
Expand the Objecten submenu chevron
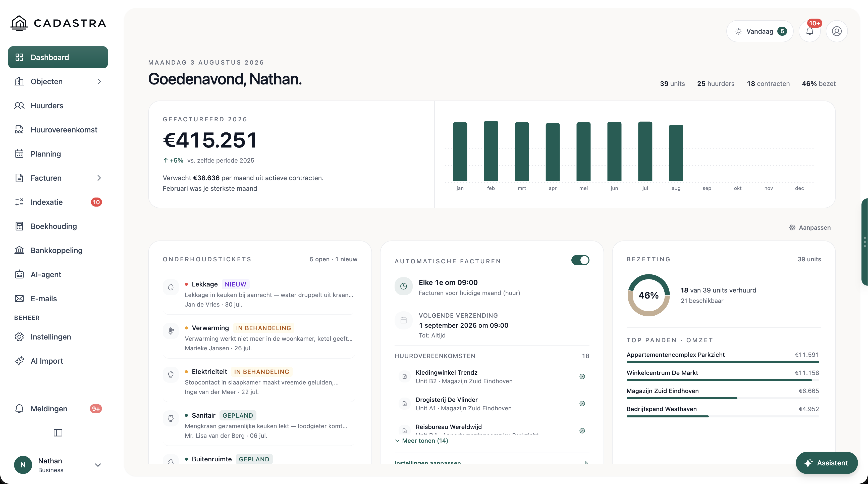(x=99, y=82)
